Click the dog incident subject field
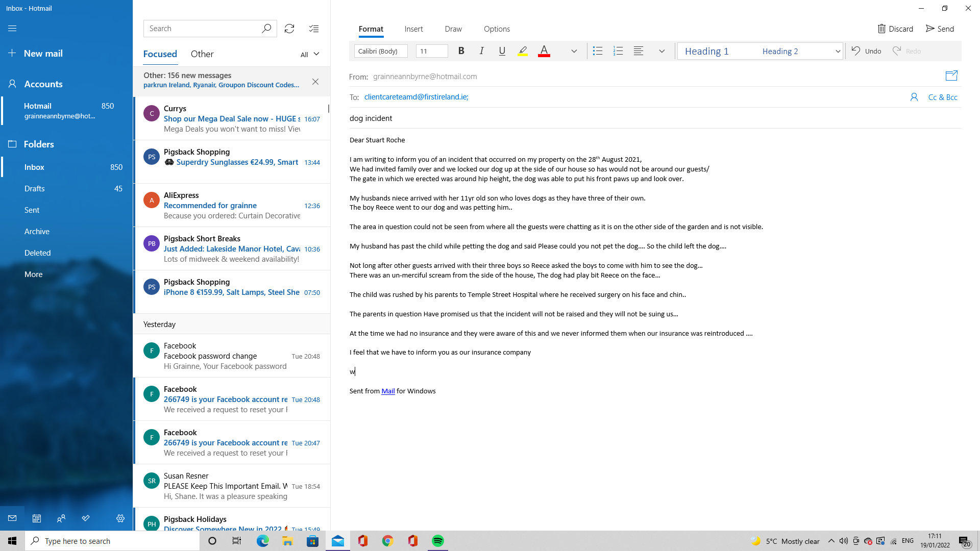This screenshot has height=551, width=980. [x=655, y=118]
